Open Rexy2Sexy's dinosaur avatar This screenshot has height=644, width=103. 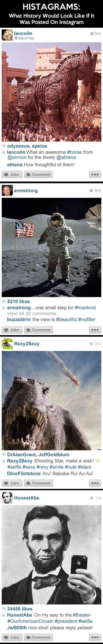pyautogui.click(x=7, y=344)
